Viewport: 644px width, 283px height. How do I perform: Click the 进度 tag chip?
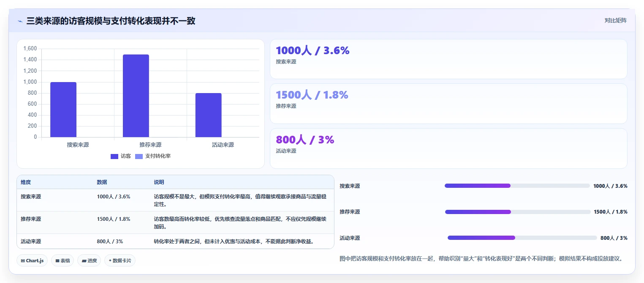pyautogui.click(x=89, y=261)
